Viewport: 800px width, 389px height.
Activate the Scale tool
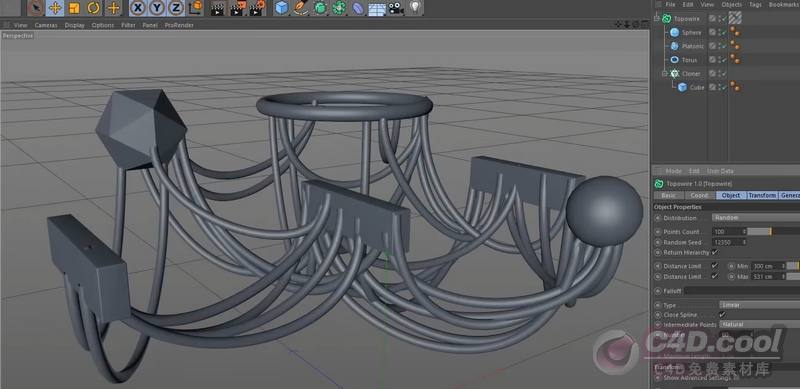tap(74, 8)
